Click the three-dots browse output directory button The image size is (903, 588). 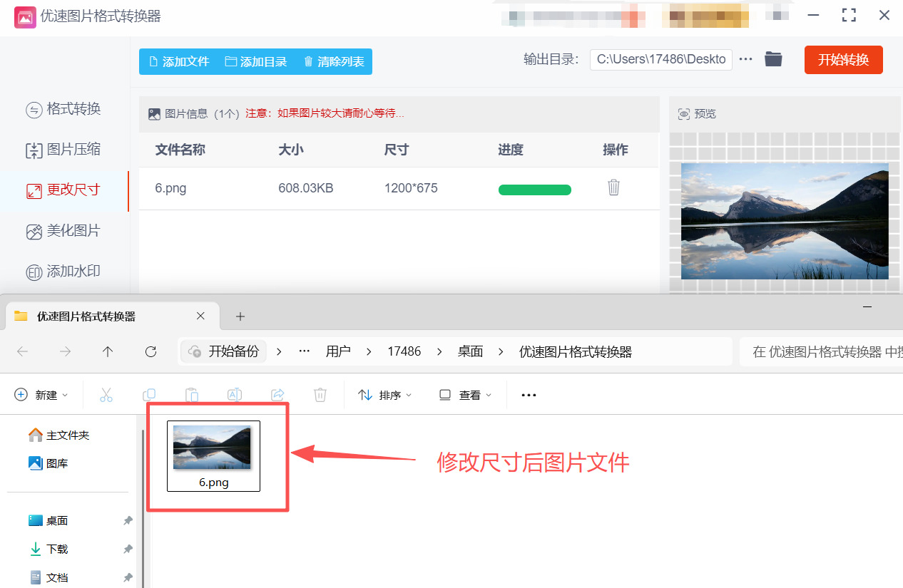coord(746,59)
